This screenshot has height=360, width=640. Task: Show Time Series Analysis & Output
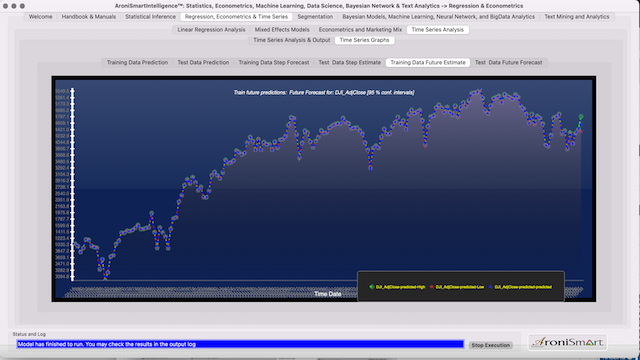coord(291,40)
